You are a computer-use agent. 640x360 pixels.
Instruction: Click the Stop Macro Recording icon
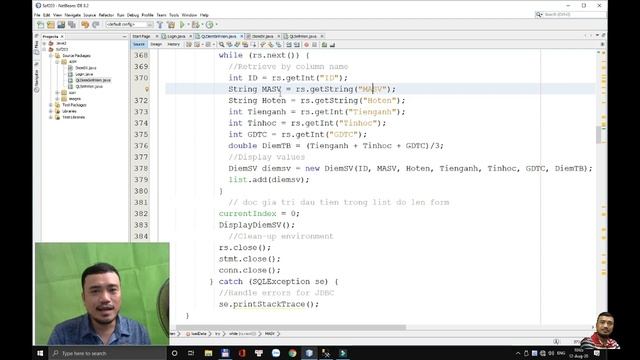[314, 44]
